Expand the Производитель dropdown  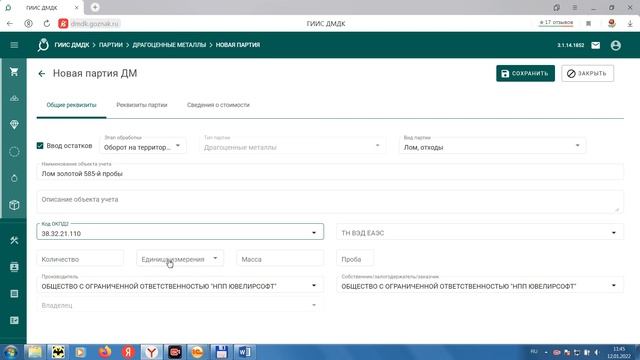point(180,284)
